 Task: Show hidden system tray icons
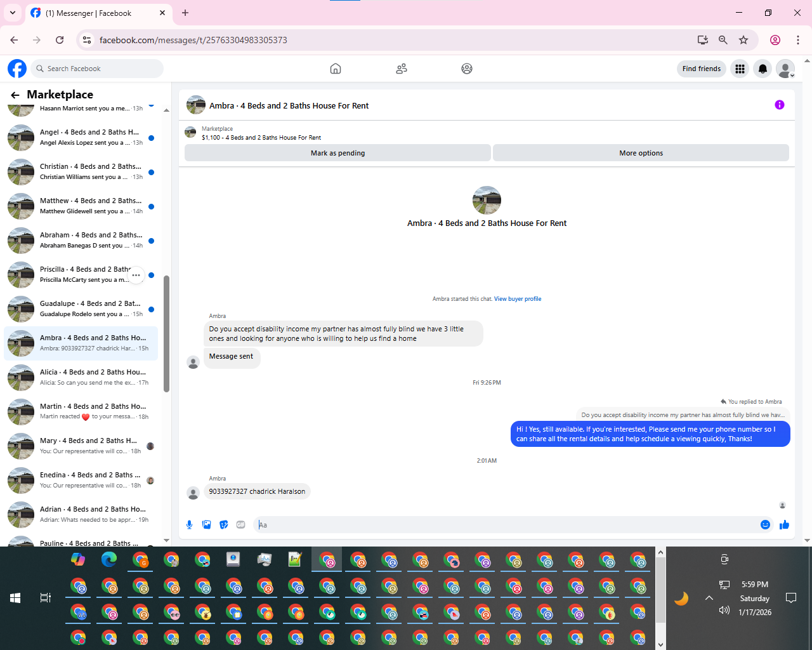pos(709,598)
